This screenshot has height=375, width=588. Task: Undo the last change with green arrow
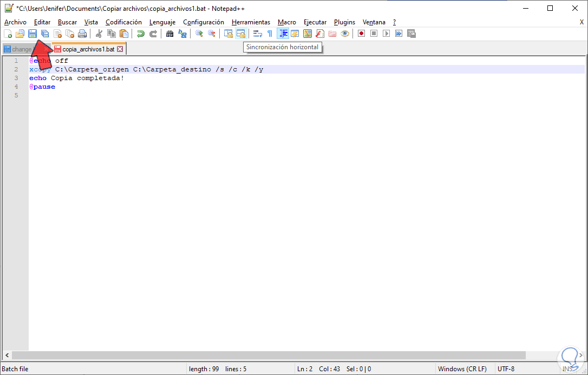pos(141,34)
